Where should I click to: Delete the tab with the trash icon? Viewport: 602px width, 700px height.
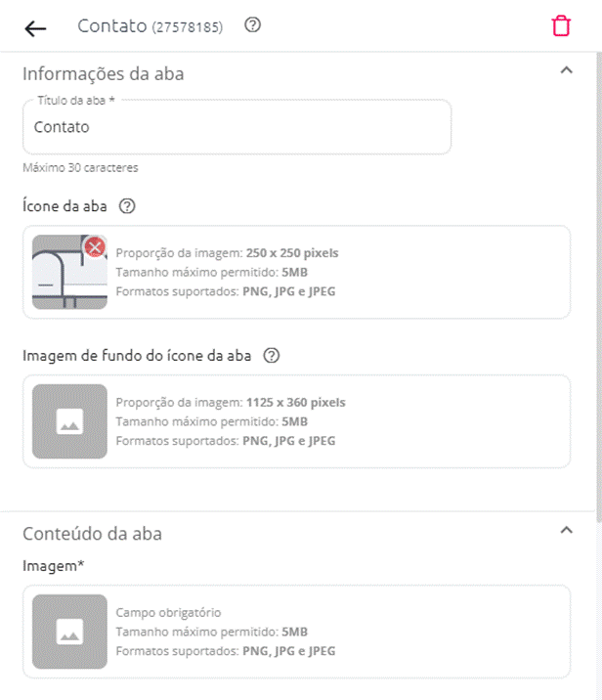[561, 25]
